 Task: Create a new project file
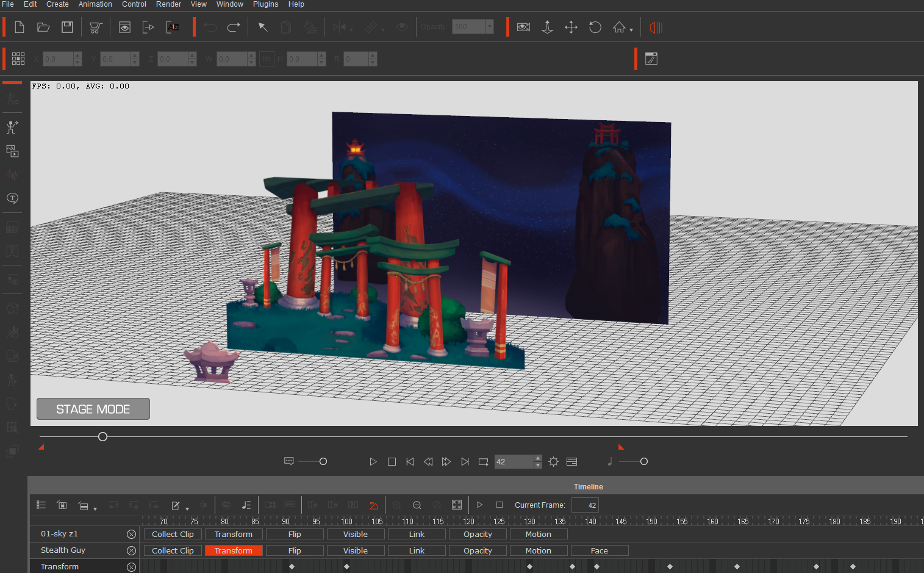point(20,27)
